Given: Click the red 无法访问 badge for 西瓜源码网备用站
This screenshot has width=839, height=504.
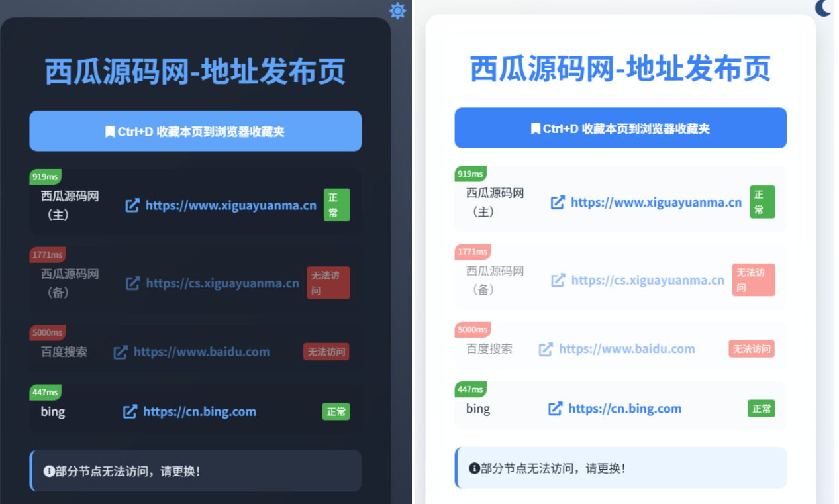Looking at the screenshot, I should point(328,283).
